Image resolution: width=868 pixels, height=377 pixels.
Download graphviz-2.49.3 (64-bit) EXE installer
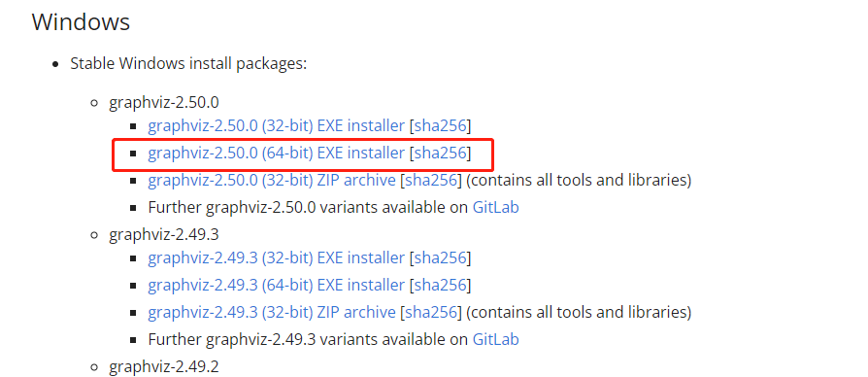pos(277,285)
